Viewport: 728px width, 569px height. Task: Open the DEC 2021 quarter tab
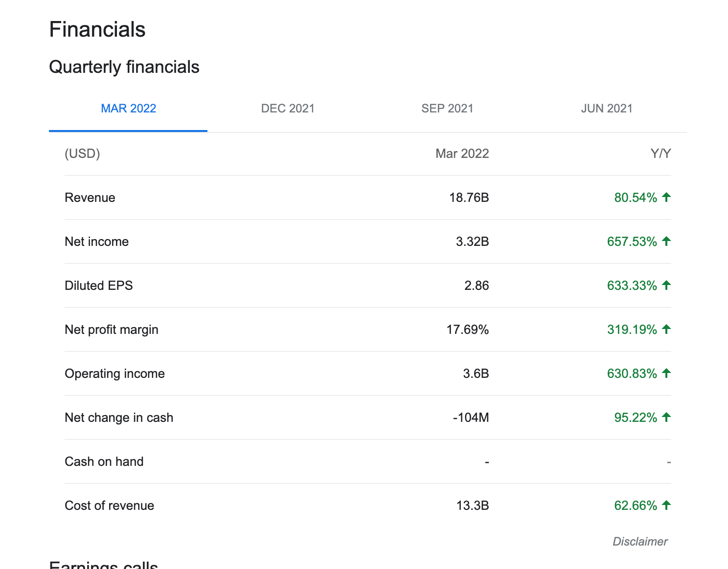coord(288,109)
